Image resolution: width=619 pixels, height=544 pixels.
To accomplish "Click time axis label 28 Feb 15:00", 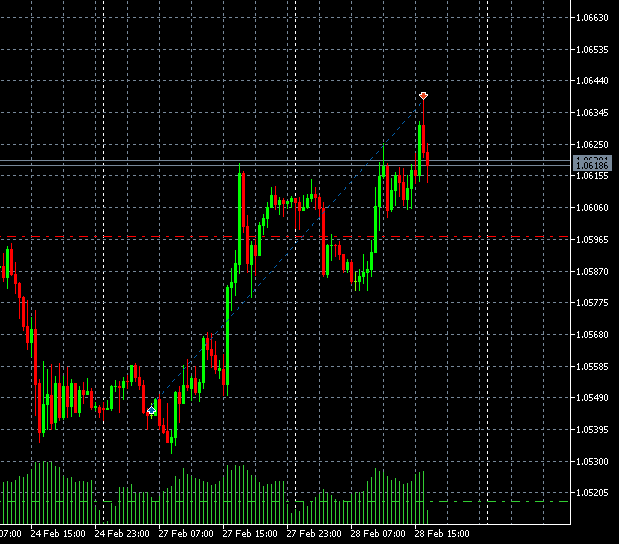I will tap(442, 534).
